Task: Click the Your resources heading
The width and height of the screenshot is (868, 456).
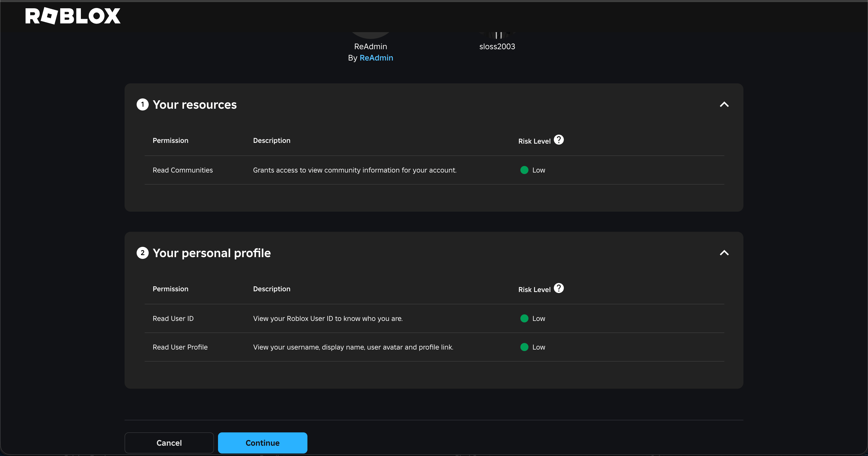Action: click(195, 105)
